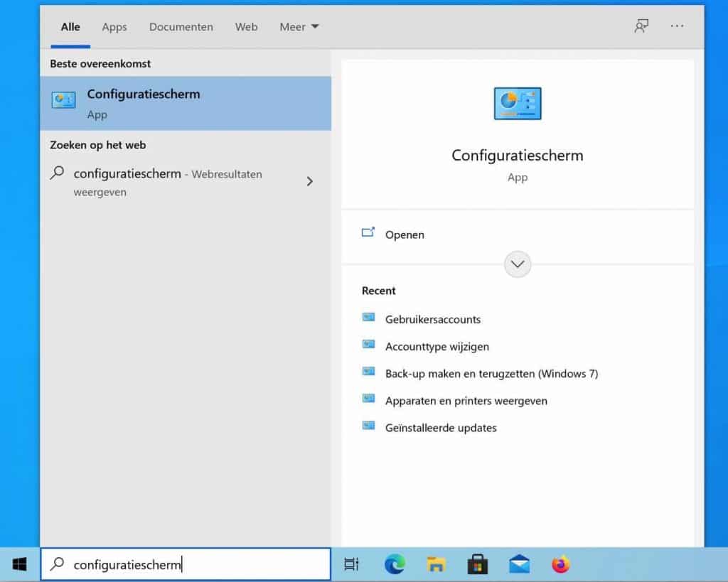Launch Firefox from the taskbar
This screenshot has width=728, height=582.
561,564
